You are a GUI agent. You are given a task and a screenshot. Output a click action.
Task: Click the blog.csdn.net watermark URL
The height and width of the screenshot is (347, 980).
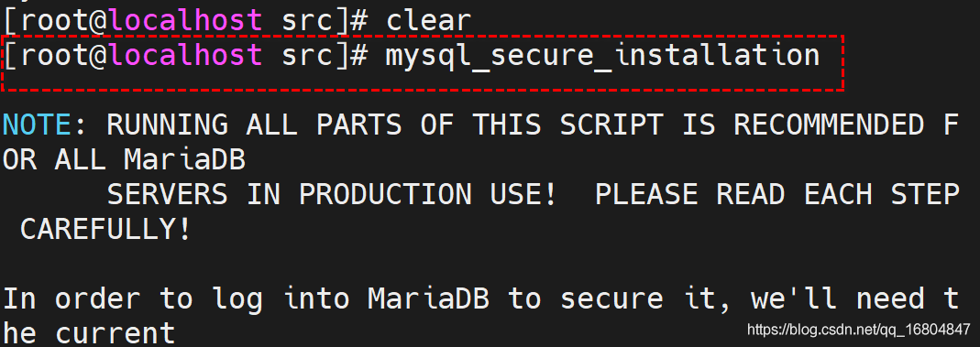pos(858,329)
